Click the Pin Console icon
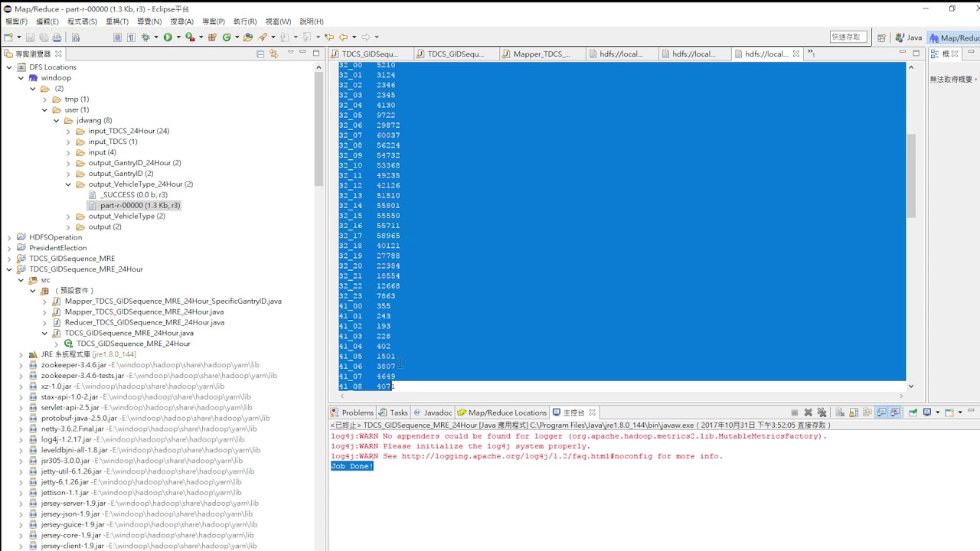This screenshot has width=980, height=551. coord(913,412)
